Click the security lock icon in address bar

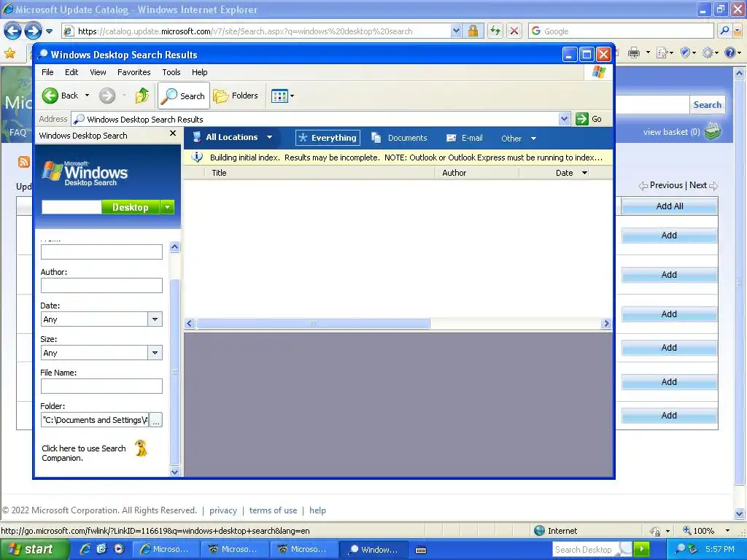tap(473, 31)
